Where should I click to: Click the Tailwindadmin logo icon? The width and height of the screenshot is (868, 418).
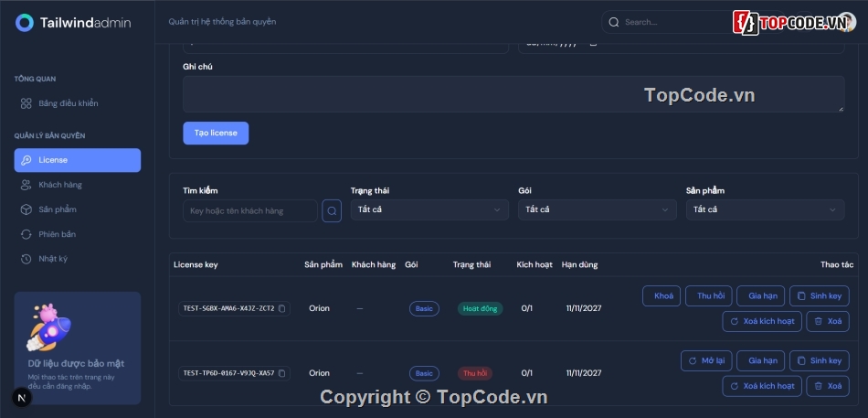point(25,23)
